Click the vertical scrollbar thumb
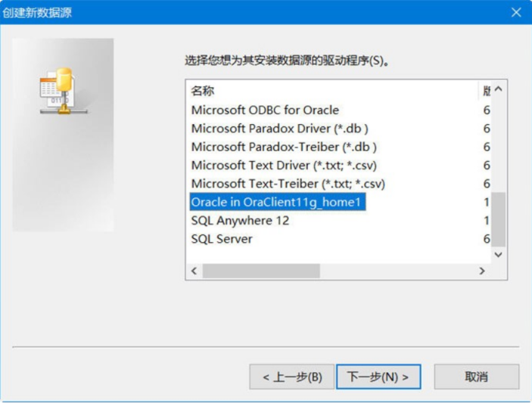The image size is (532, 403). click(498, 219)
